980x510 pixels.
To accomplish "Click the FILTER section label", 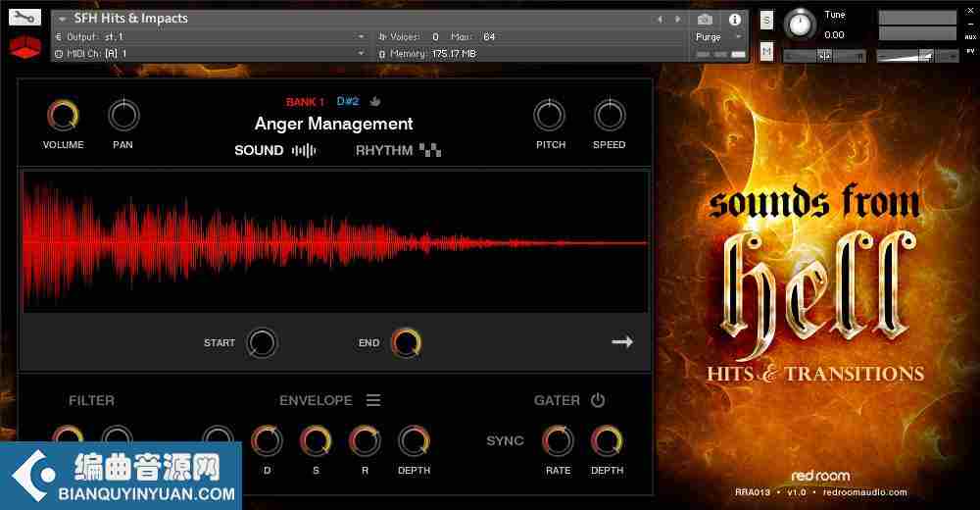I will [92, 400].
